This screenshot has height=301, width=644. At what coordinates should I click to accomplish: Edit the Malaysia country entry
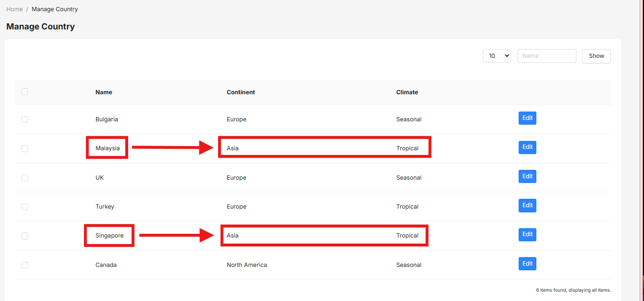(x=528, y=147)
